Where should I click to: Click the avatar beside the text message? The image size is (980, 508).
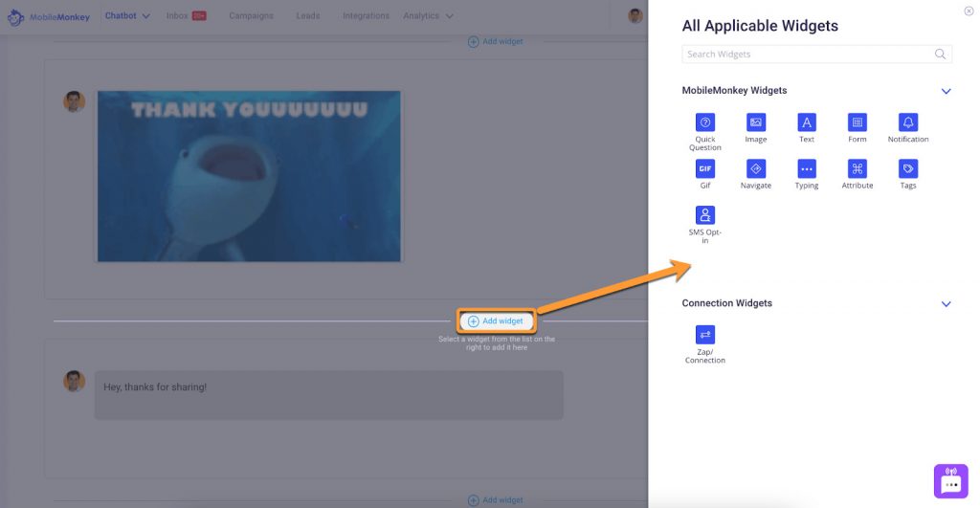74,381
